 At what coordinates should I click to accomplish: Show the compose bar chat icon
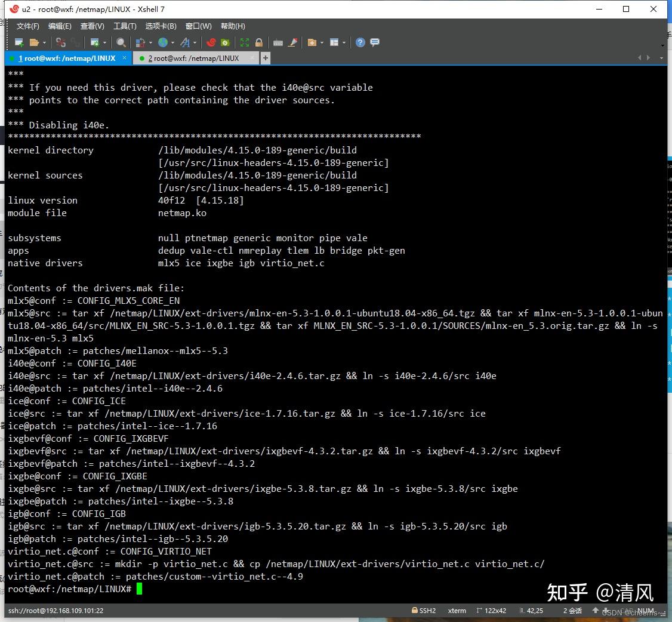pos(375,42)
